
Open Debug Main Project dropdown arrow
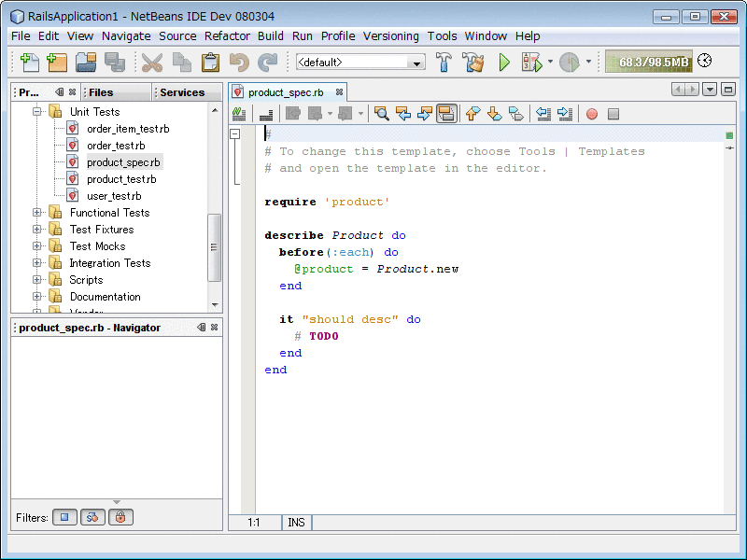(550, 62)
